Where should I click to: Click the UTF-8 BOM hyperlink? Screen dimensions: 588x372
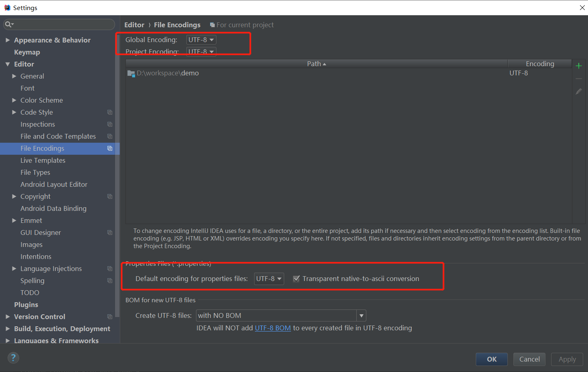[x=273, y=328]
